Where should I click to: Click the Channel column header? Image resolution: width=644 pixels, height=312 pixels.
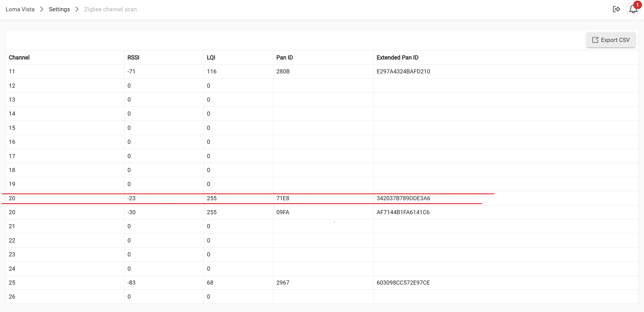[19, 58]
